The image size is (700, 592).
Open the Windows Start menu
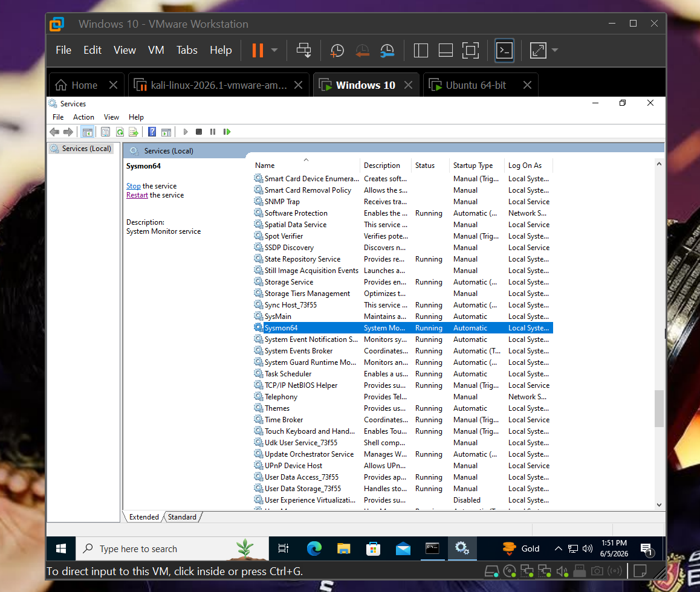coord(61,549)
